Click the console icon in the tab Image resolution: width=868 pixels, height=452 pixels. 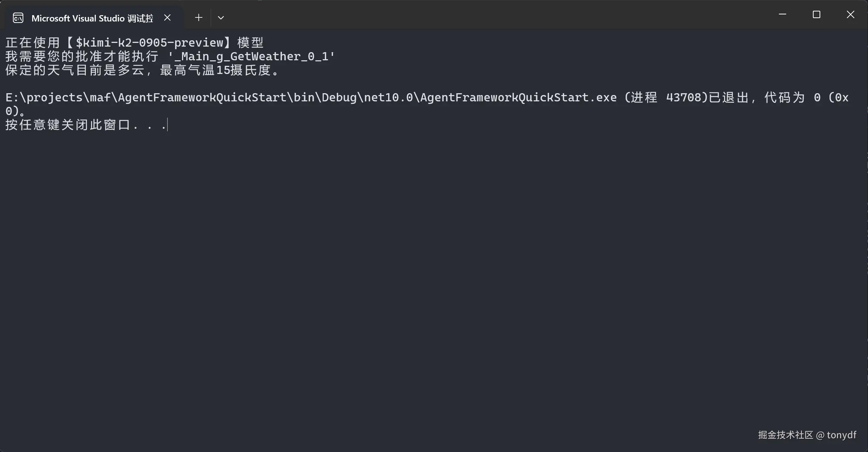point(18,18)
